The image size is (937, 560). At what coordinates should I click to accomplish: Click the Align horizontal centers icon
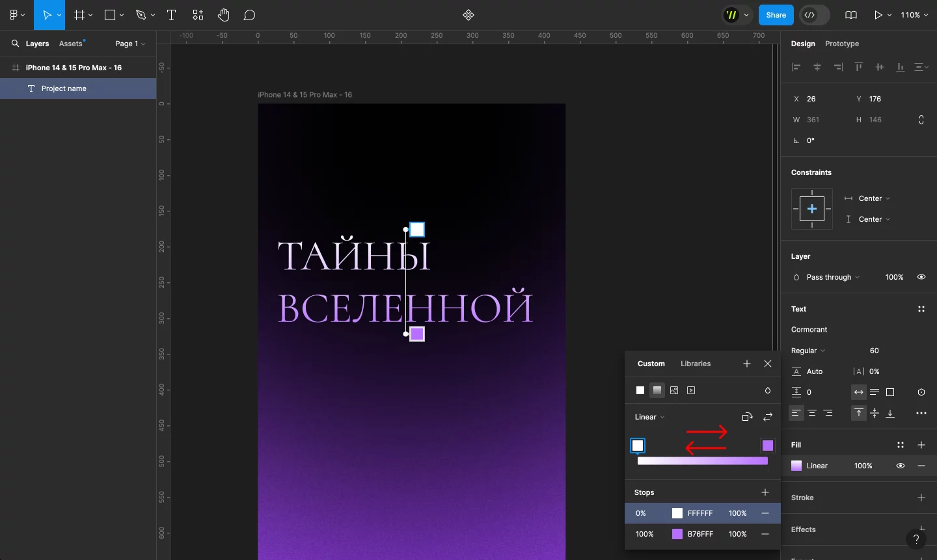click(817, 67)
